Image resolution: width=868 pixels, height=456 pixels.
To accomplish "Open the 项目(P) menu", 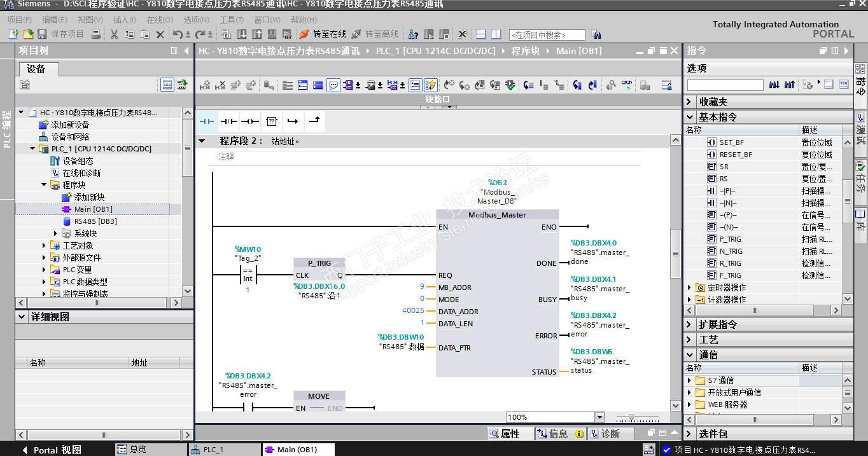I will pos(20,20).
